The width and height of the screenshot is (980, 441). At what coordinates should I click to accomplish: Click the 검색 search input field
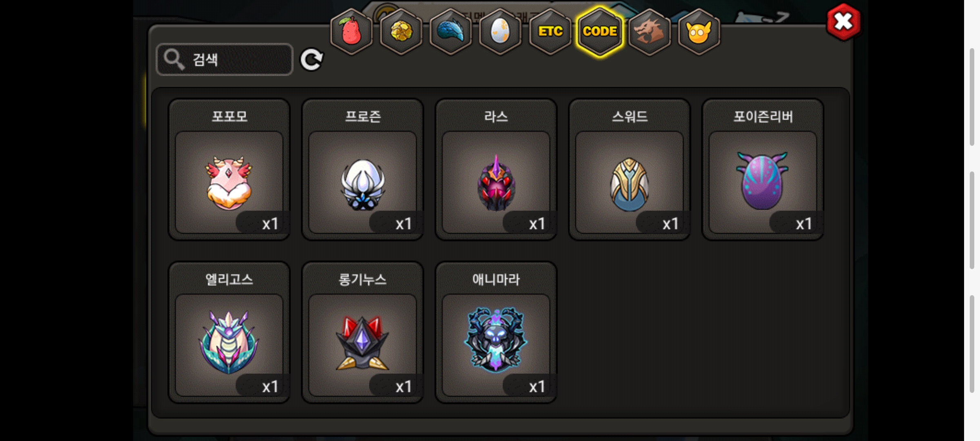[x=225, y=60]
